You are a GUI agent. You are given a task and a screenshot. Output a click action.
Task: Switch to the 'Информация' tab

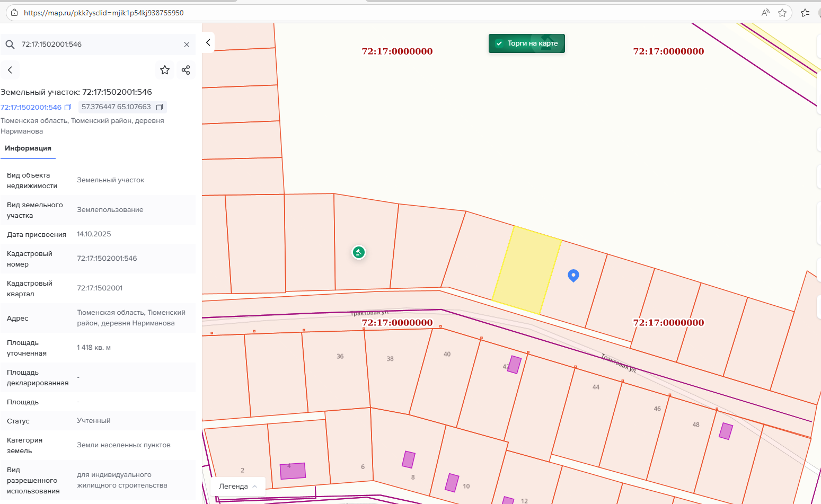coord(28,148)
